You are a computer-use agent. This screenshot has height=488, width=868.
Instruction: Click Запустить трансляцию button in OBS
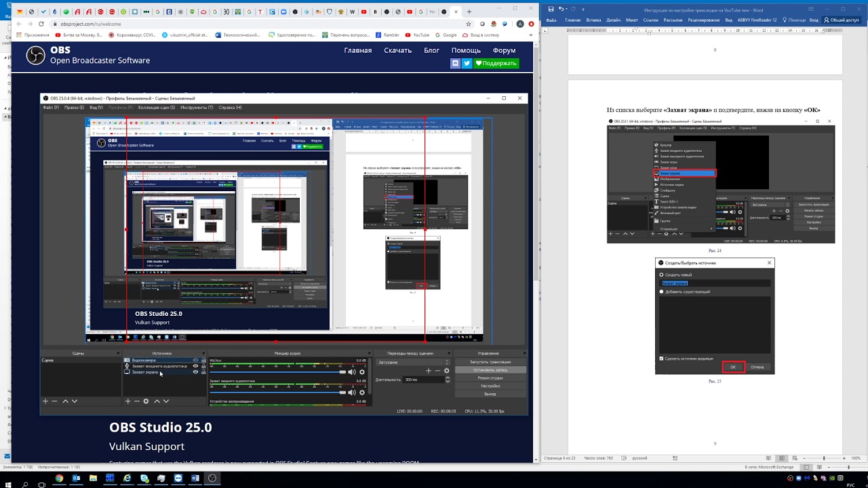490,362
